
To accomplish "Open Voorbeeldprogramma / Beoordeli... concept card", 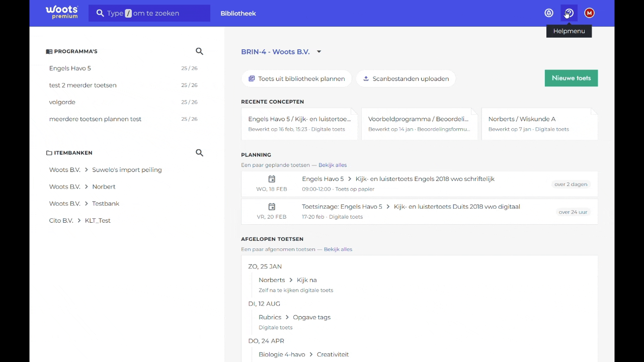I will [x=419, y=124].
